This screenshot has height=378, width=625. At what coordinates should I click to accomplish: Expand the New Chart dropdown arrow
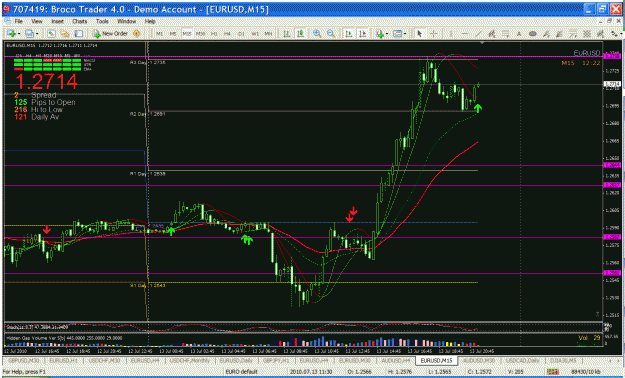(x=19, y=34)
